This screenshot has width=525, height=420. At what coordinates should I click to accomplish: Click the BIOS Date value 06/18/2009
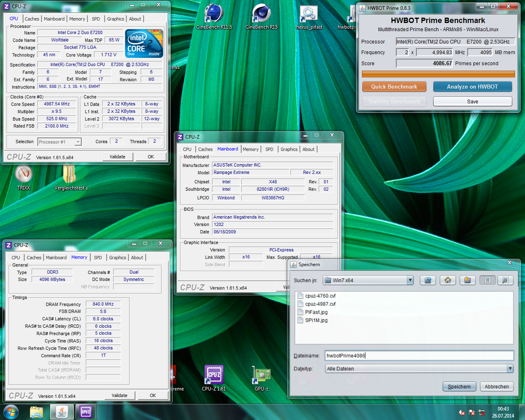(x=273, y=232)
